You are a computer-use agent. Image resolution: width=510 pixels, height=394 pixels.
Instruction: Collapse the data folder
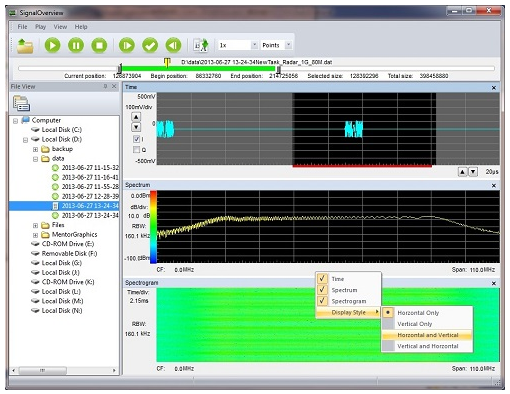[x=35, y=159]
